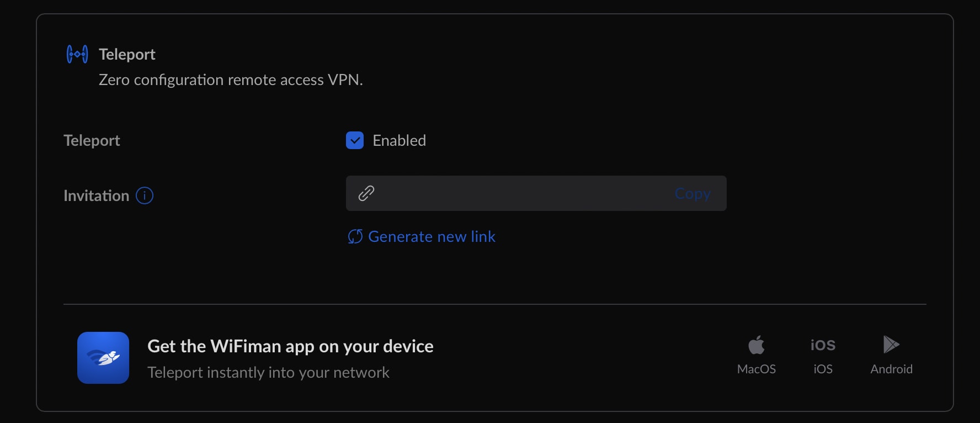Click the Enabled label text
This screenshot has width=980, height=423.
click(399, 140)
